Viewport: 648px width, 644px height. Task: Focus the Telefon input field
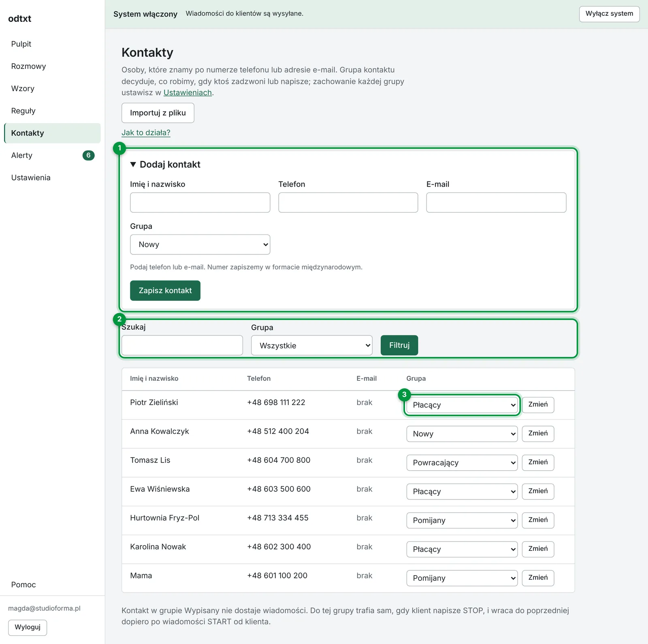(348, 203)
